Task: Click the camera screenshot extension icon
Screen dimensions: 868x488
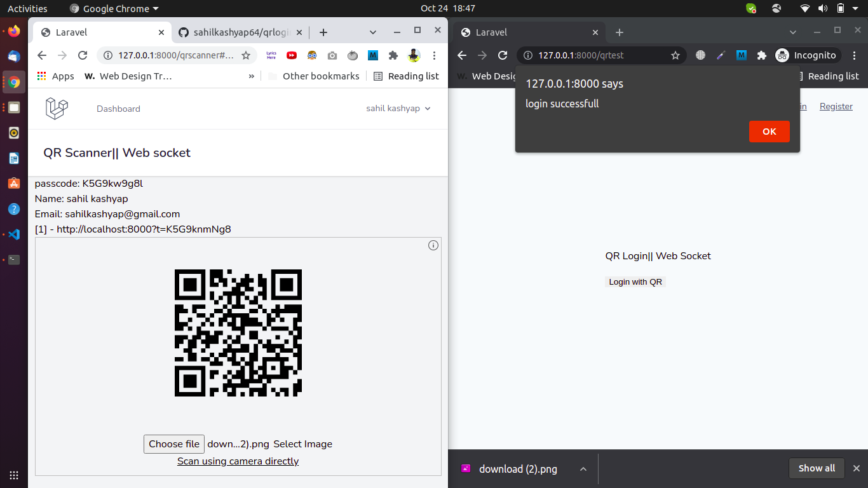Action: tap(332, 55)
